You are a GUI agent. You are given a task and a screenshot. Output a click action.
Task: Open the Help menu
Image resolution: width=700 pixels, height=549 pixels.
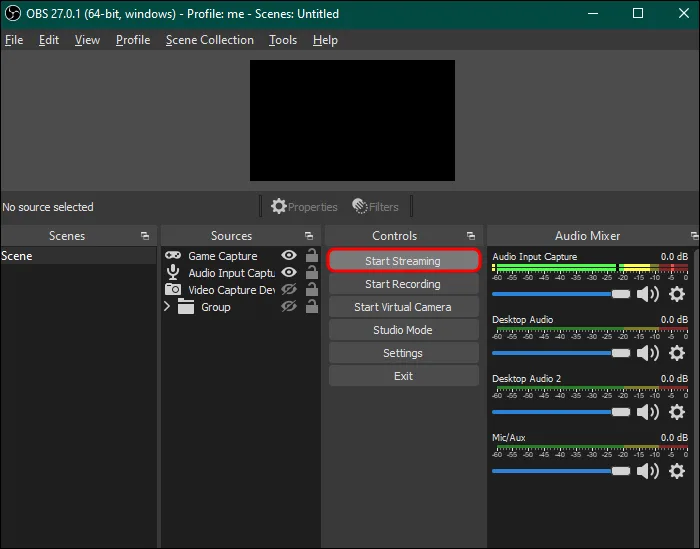point(325,40)
